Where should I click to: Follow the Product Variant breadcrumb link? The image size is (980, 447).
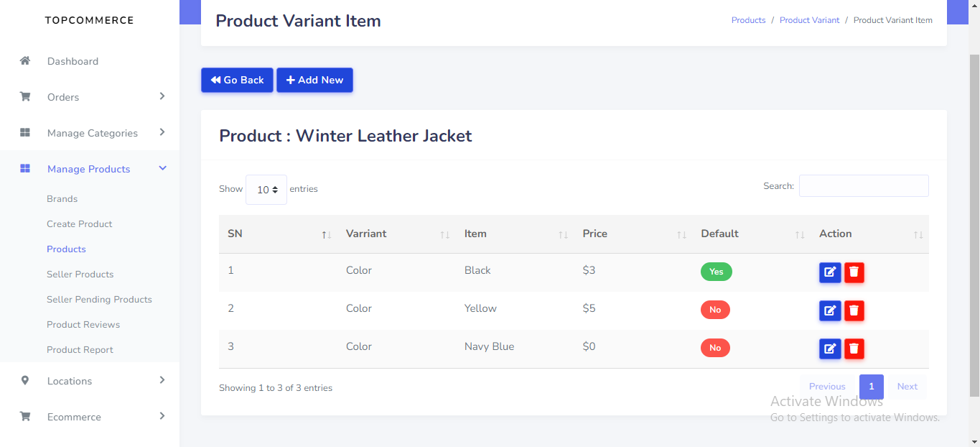pyautogui.click(x=809, y=20)
